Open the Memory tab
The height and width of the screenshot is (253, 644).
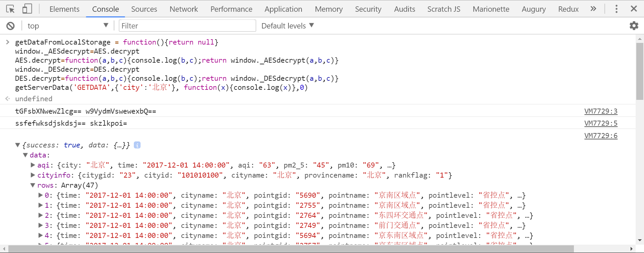(x=329, y=9)
